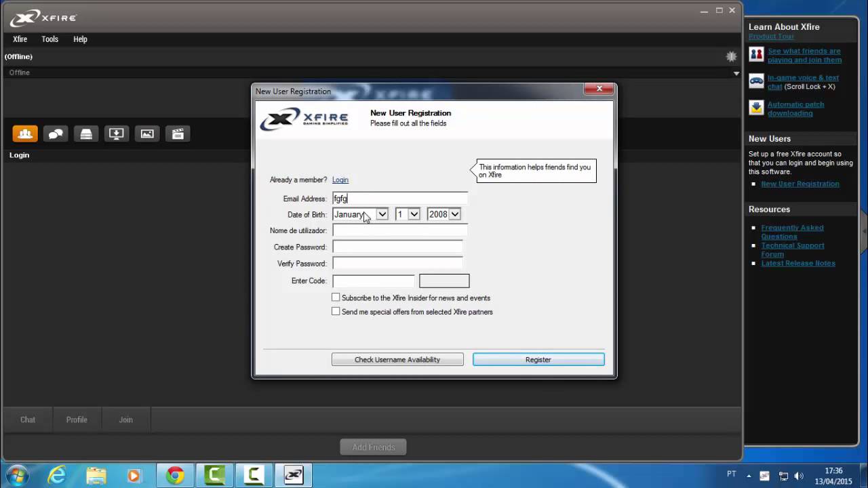This screenshot has height=488, width=868.
Task: Click the Action Center flag tray icon
Action: (765, 476)
